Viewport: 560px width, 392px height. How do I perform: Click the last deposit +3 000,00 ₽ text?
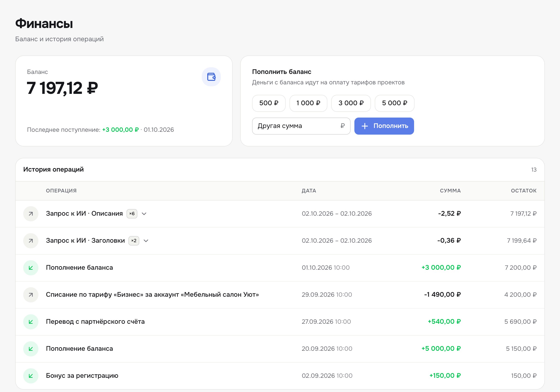tap(121, 130)
